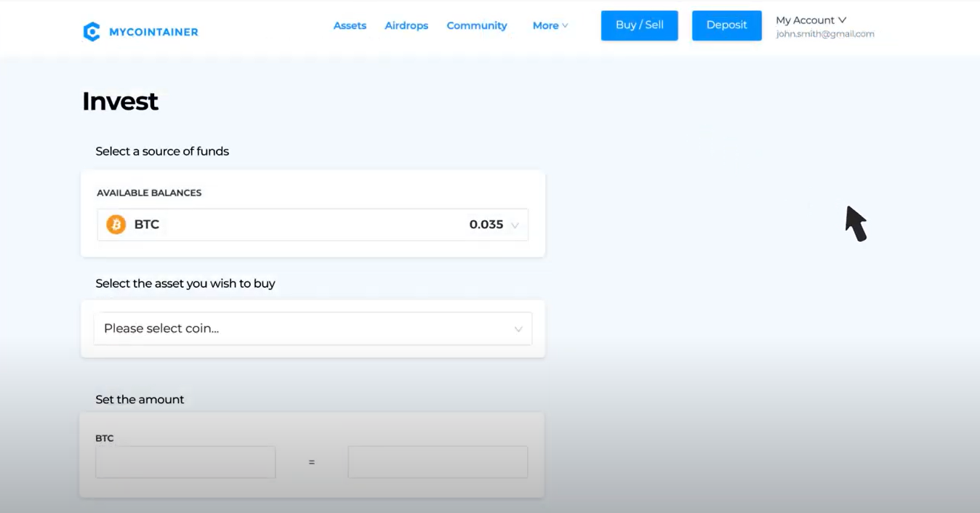The width and height of the screenshot is (980, 513).
Task: Expand the coin selection chevron
Action: 518,328
